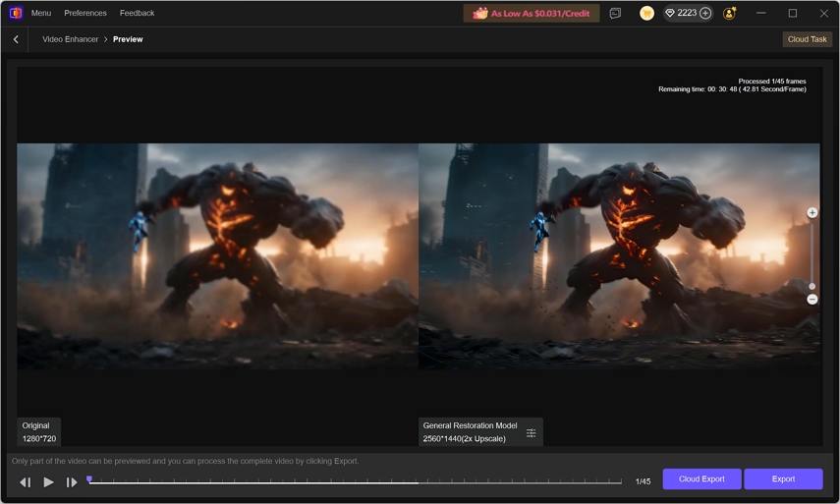840x504 pixels.
Task: Click the 'As Low As $0.031/Credit' promo banner
Action: point(531,14)
